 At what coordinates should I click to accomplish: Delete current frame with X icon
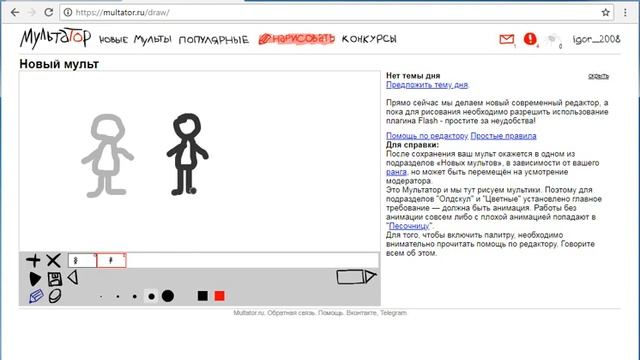(x=53, y=260)
